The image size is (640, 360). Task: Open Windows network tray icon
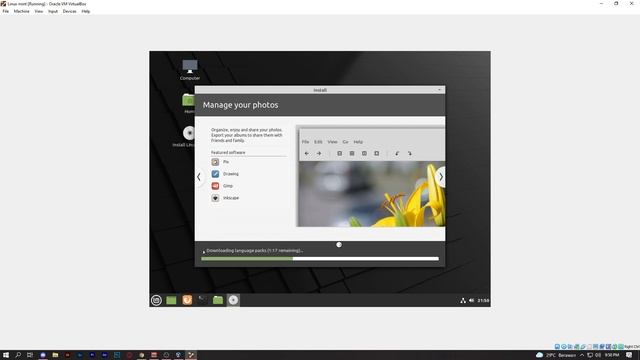click(590, 355)
